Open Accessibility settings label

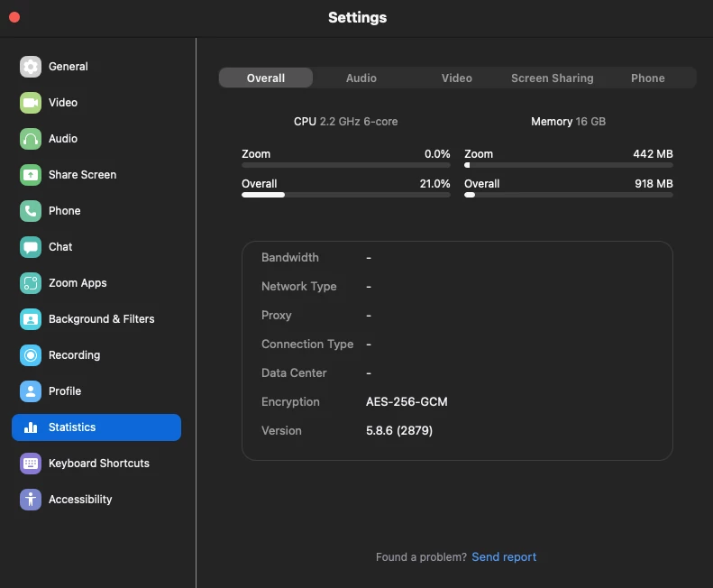80,500
